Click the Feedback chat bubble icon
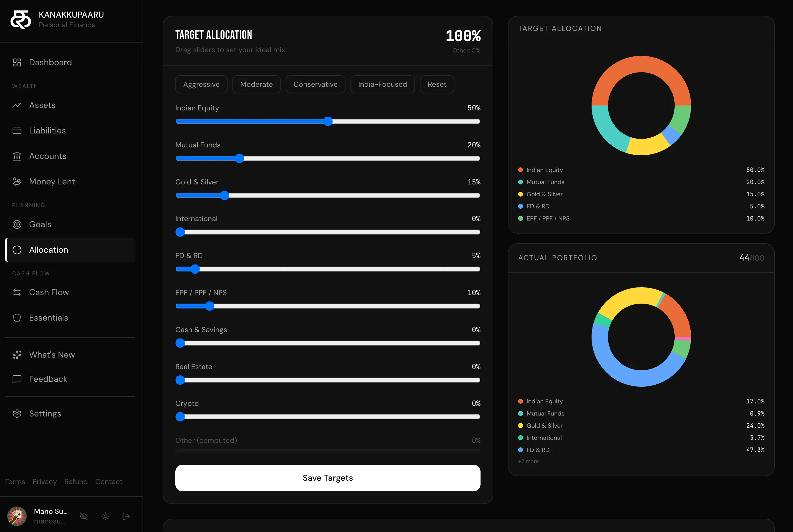 [17, 379]
